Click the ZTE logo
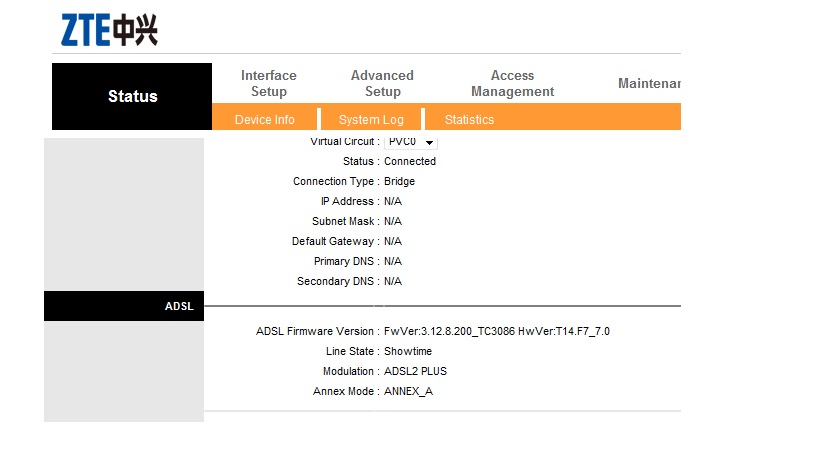The width and height of the screenshot is (819, 460). [x=109, y=30]
